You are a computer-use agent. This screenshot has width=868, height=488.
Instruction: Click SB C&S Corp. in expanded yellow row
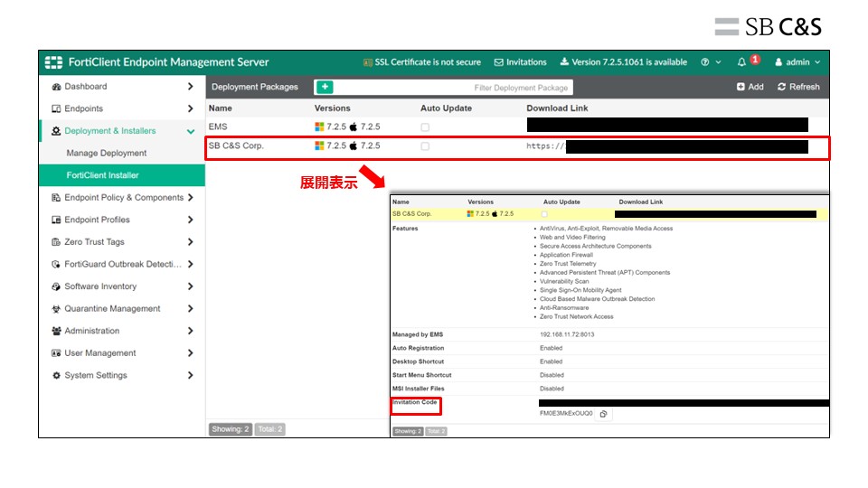coord(412,213)
